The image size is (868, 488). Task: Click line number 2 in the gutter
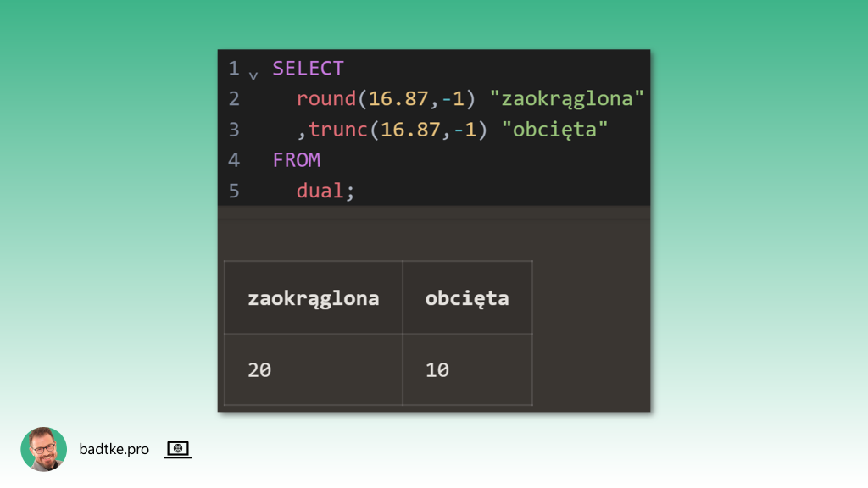point(234,99)
